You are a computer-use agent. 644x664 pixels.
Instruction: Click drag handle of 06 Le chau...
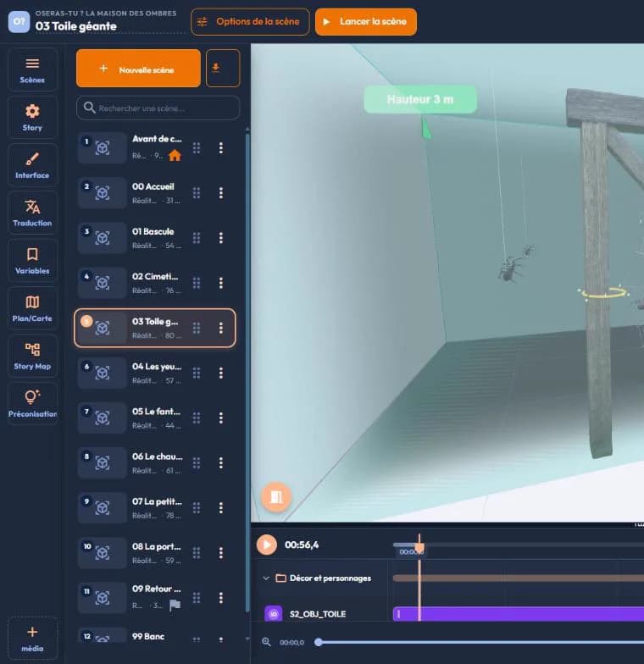(197, 462)
